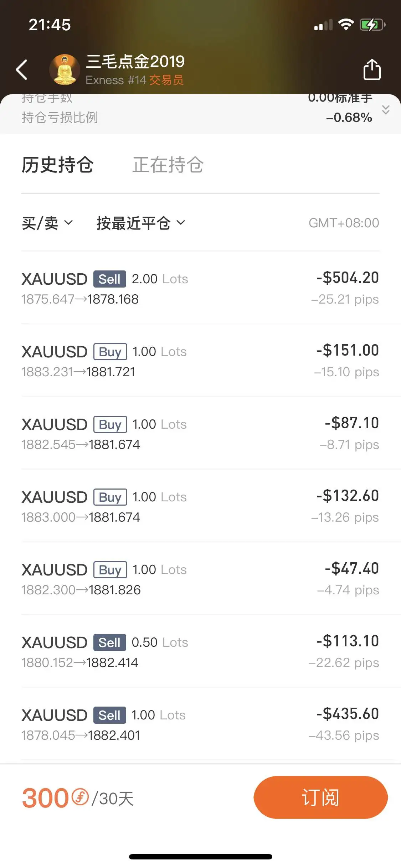Tap the Sell badge on the 0.50 Lots trade
401x868 pixels.
(x=110, y=642)
